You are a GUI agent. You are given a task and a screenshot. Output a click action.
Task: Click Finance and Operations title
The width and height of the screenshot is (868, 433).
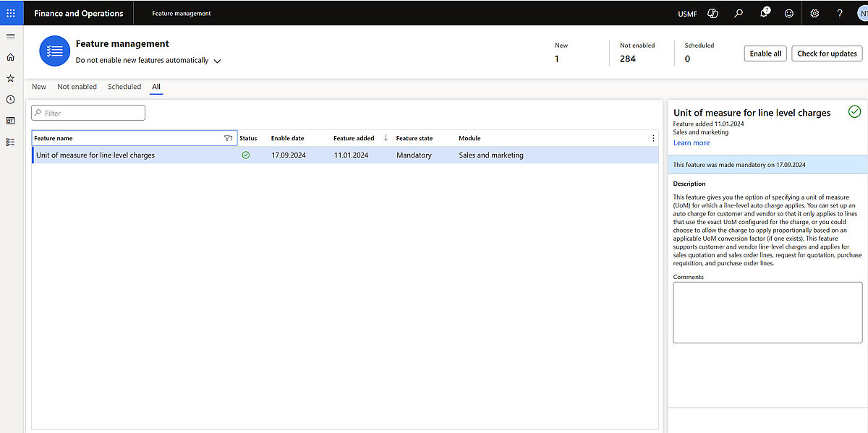click(x=79, y=13)
